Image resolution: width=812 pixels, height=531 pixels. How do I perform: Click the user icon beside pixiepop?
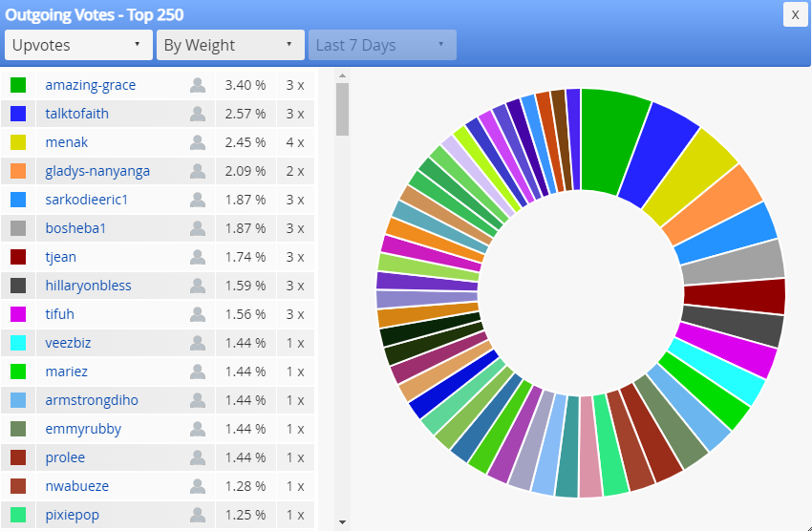198,515
